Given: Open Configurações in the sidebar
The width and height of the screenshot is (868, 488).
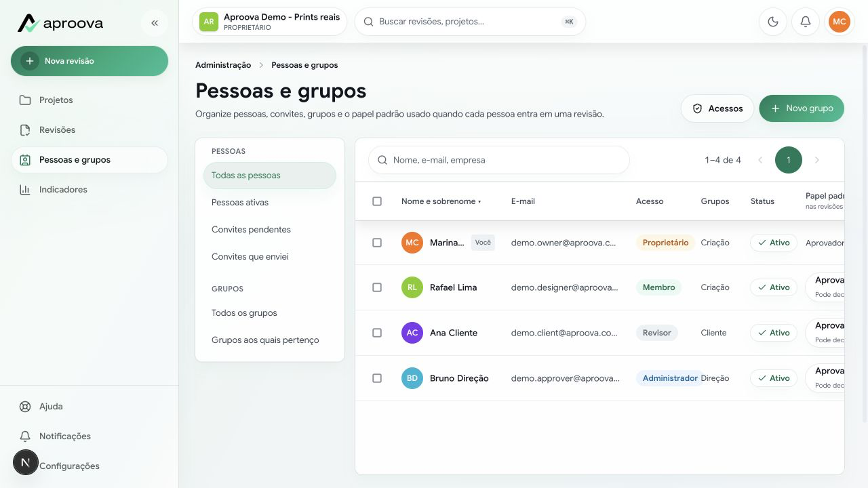Looking at the screenshot, I should [90, 466].
